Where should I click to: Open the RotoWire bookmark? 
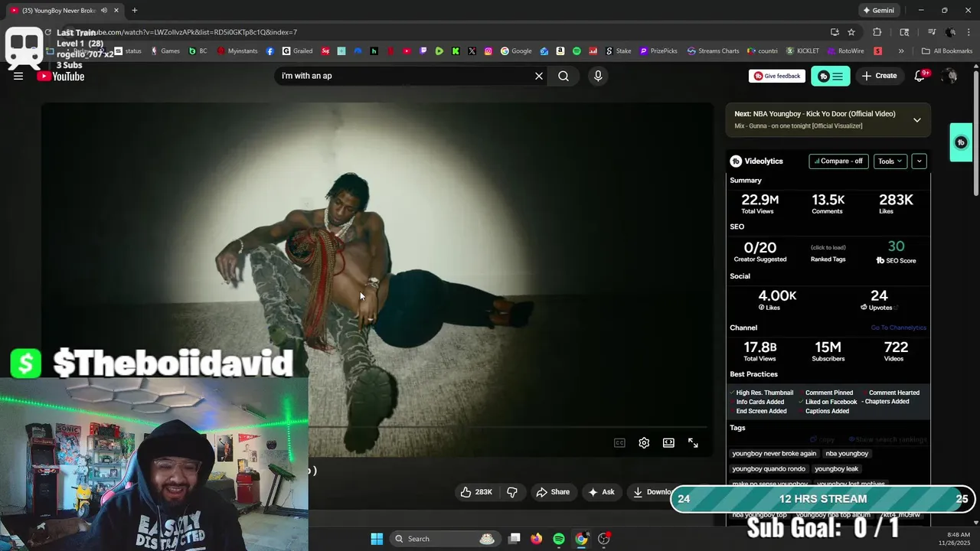coord(845,51)
